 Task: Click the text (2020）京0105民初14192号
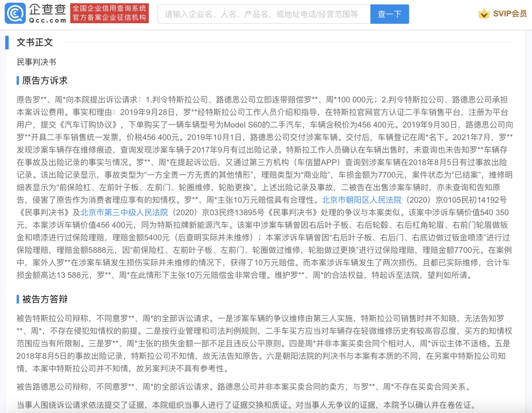[x=456, y=200]
